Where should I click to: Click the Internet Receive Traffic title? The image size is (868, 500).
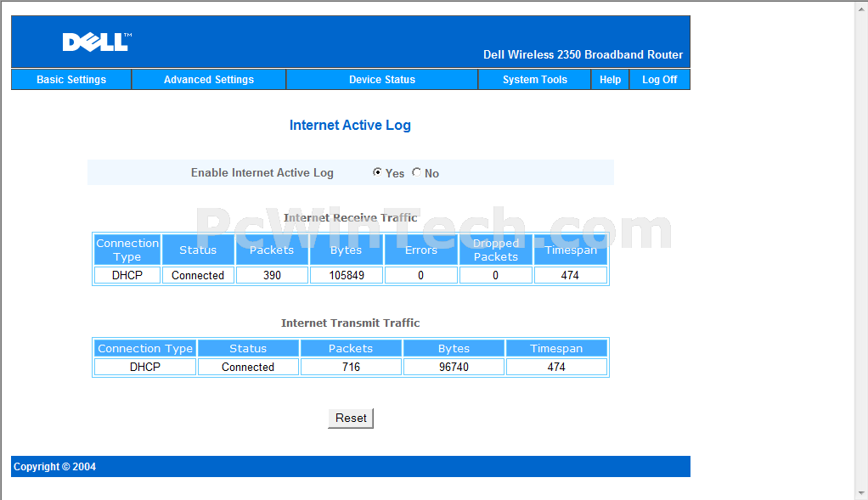tap(351, 217)
